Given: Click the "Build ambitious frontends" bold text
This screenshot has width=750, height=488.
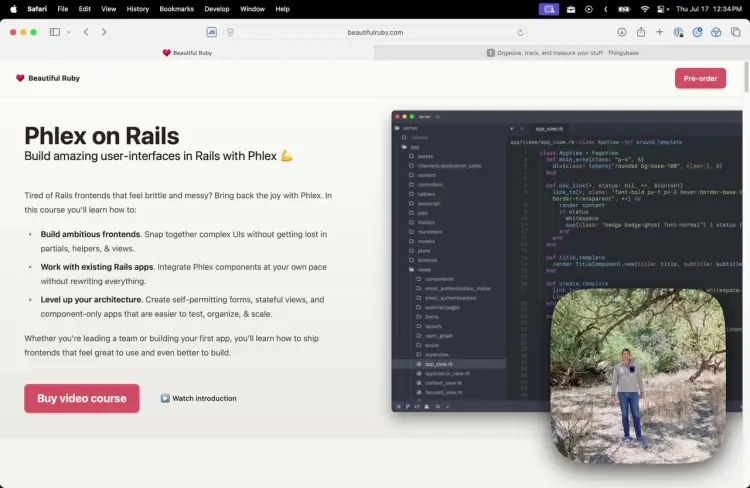Looking at the screenshot, I should tap(90, 234).
